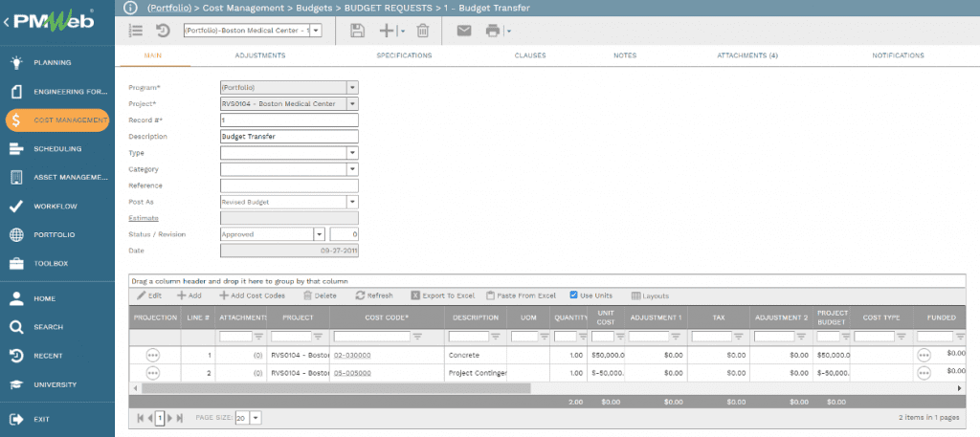Delete record with trash icon
The width and height of the screenshot is (980, 437).
(423, 31)
